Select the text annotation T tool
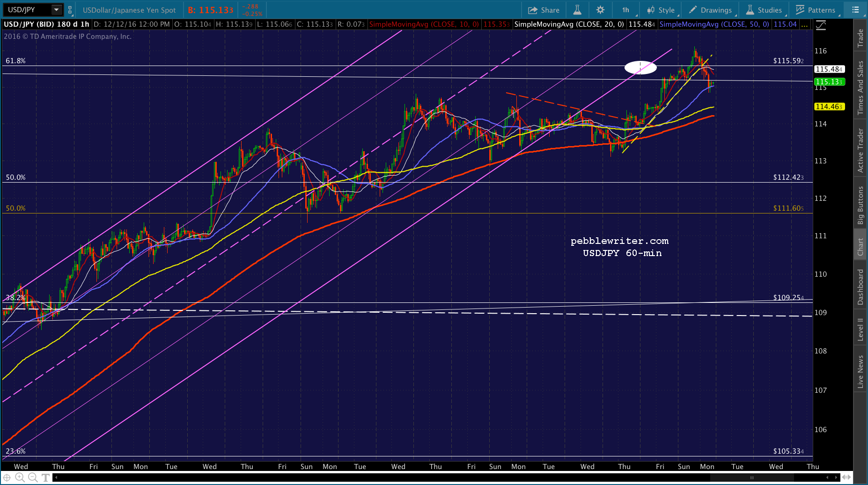 [x=45, y=478]
